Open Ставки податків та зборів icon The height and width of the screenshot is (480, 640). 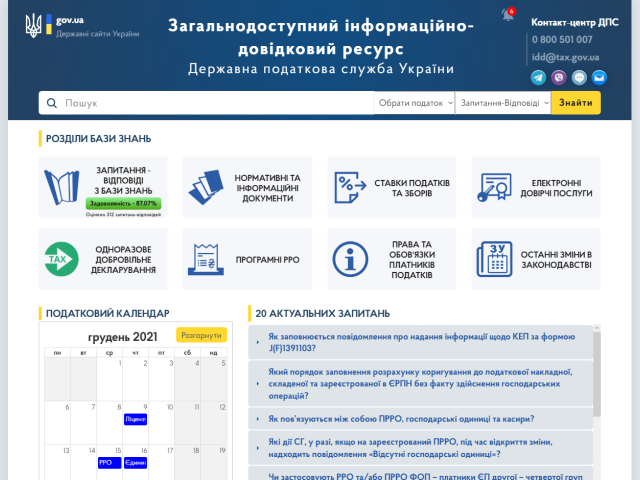click(x=352, y=187)
